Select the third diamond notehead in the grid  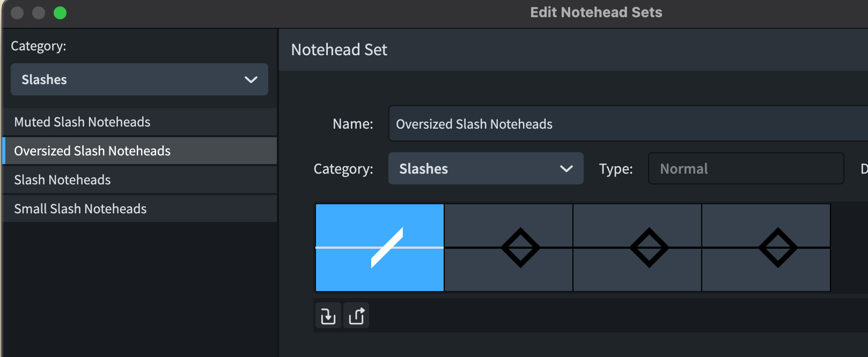637,248
